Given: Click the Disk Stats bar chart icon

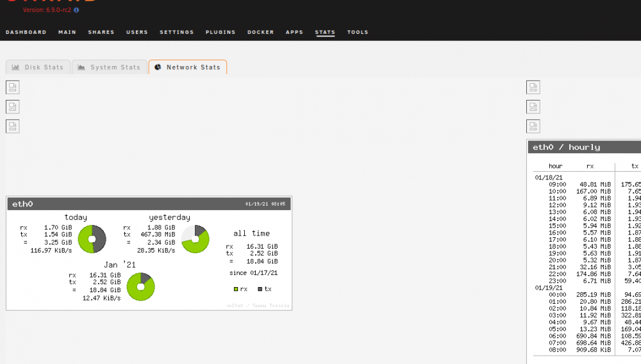Looking at the screenshot, I should (15, 67).
